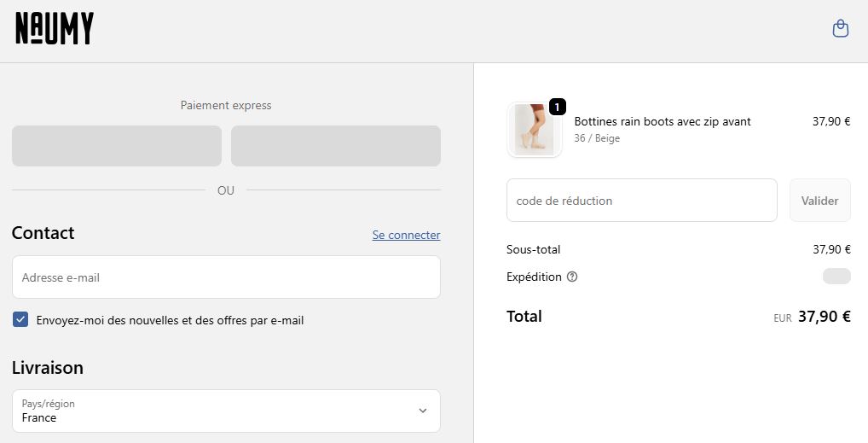Click the quantity badge on the product image

click(557, 107)
